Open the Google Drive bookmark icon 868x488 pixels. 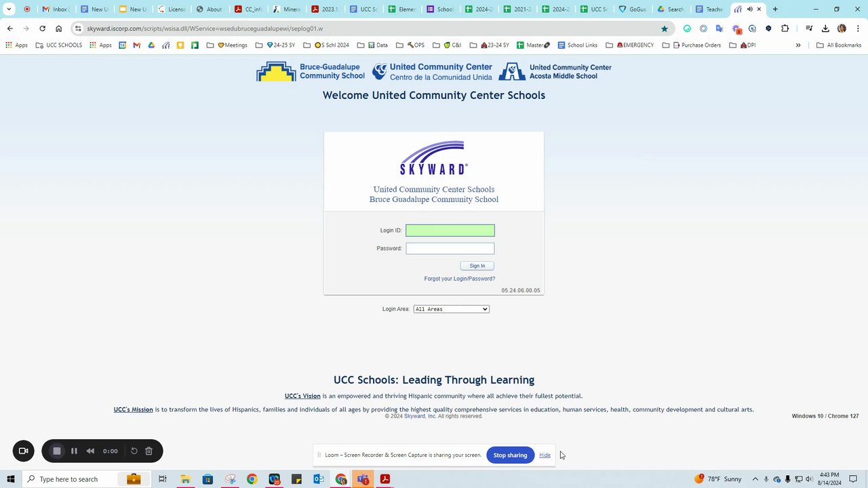[x=151, y=45]
